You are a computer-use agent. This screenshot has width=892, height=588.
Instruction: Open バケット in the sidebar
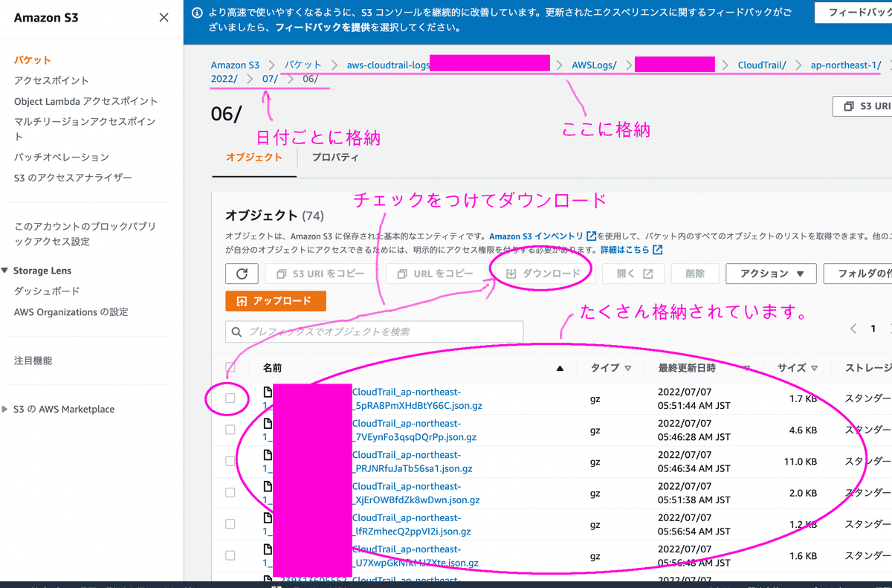[32, 60]
